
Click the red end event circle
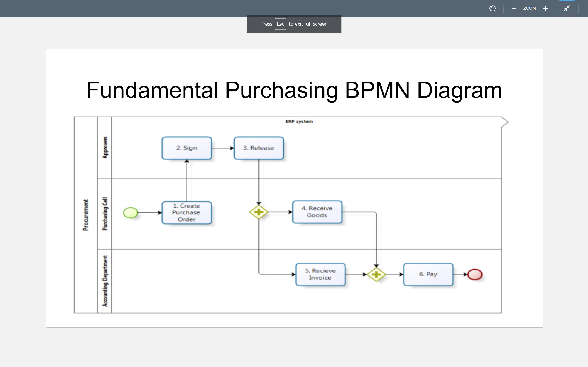475,275
